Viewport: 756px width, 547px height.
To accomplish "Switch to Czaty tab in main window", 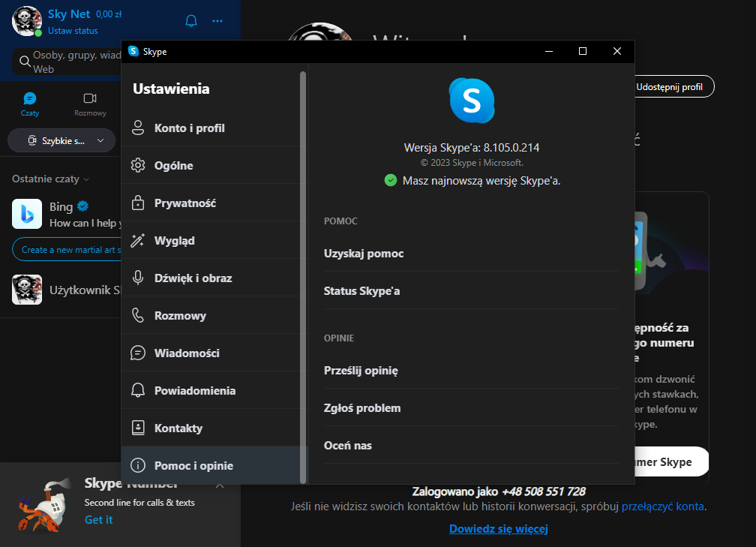I will click(x=30, y=104).
